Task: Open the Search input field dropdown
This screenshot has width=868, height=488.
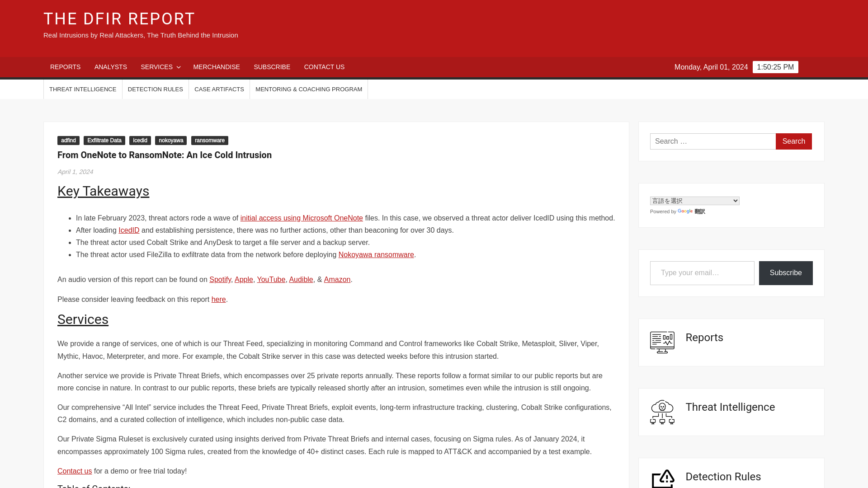Action: coord(713,141)
